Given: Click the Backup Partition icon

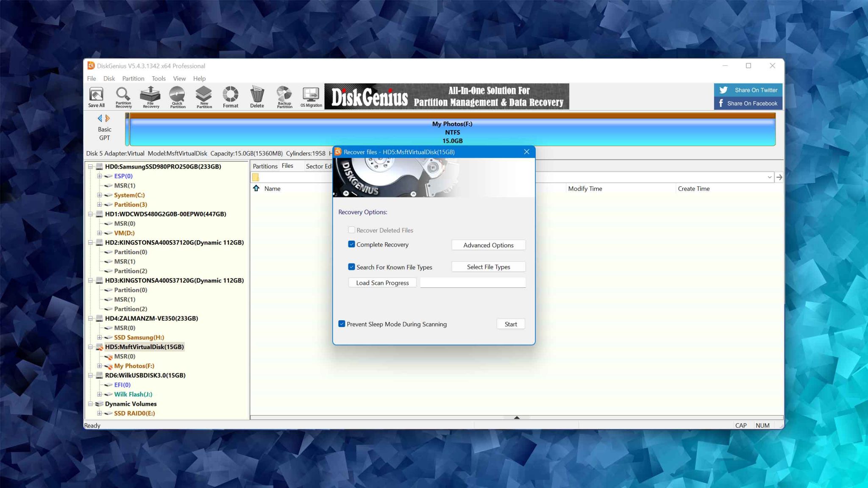Looking at the screenshot, I should point(284,97).
